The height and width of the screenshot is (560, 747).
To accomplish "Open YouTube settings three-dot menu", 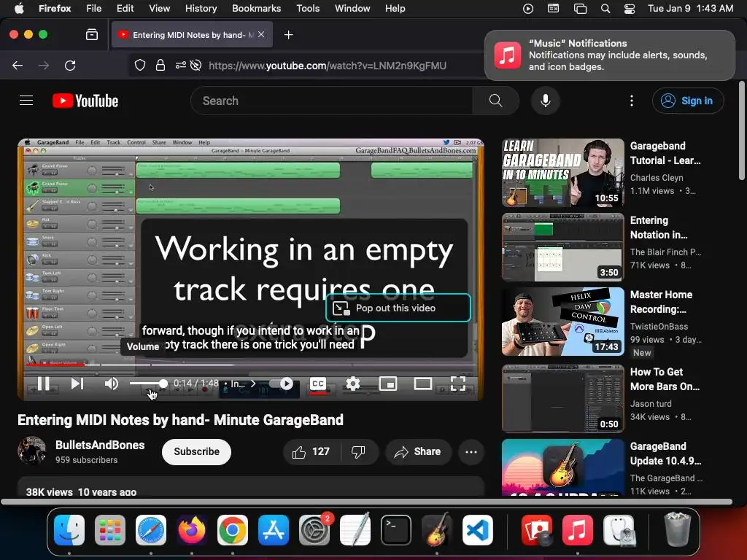I will [631, 101].
